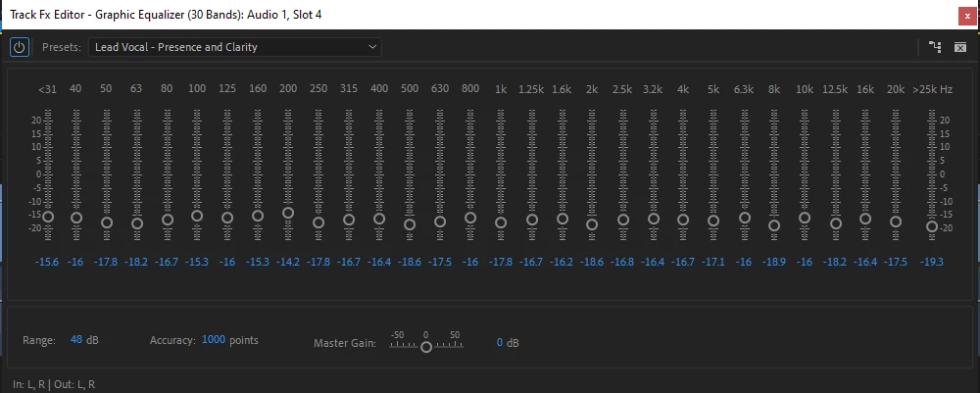The image size is (980, 393).
Task: Click the 400 Hz band slider knob
Action: point(379,220)
